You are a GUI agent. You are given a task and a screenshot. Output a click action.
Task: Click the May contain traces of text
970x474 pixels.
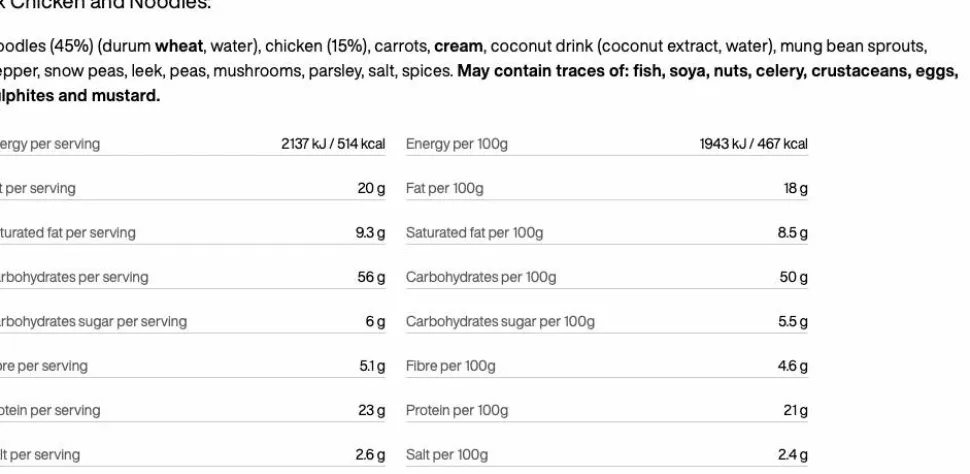click(543, 71)
